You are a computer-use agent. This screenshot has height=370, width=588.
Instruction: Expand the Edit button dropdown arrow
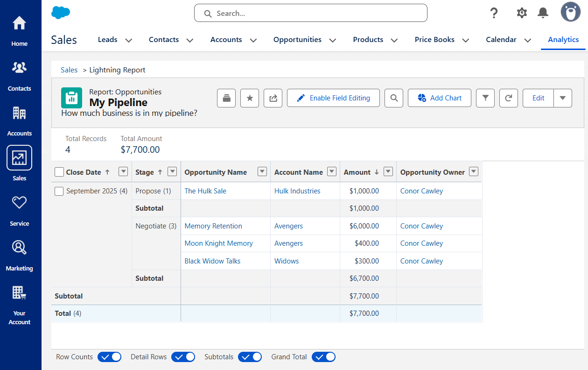point(563,98)
